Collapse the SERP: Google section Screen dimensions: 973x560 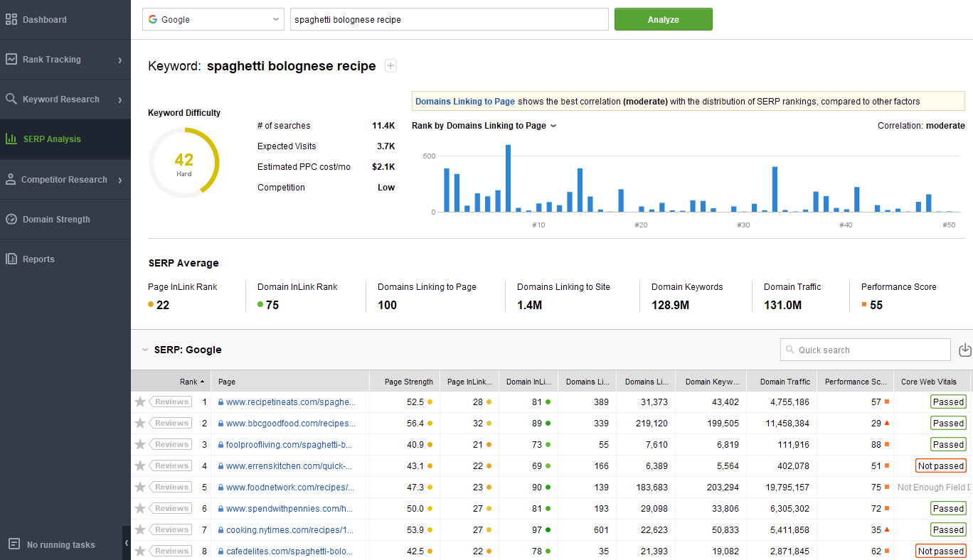coord(145,350)
